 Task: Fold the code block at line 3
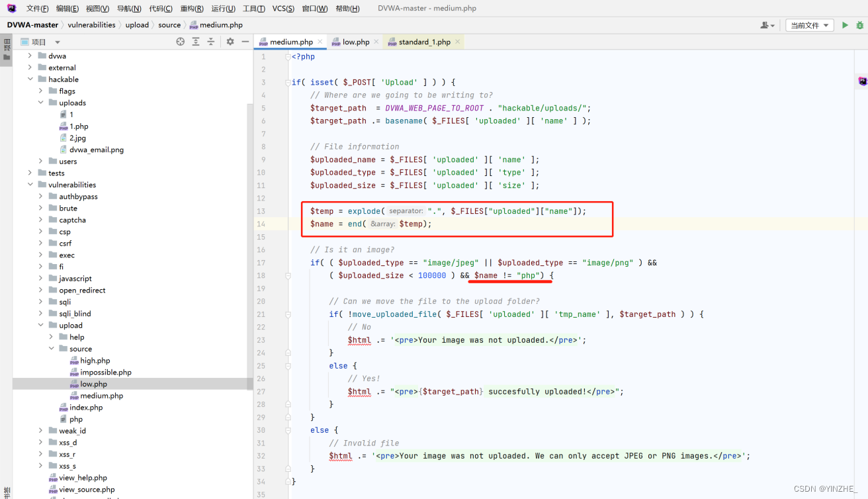click(288, 82)
